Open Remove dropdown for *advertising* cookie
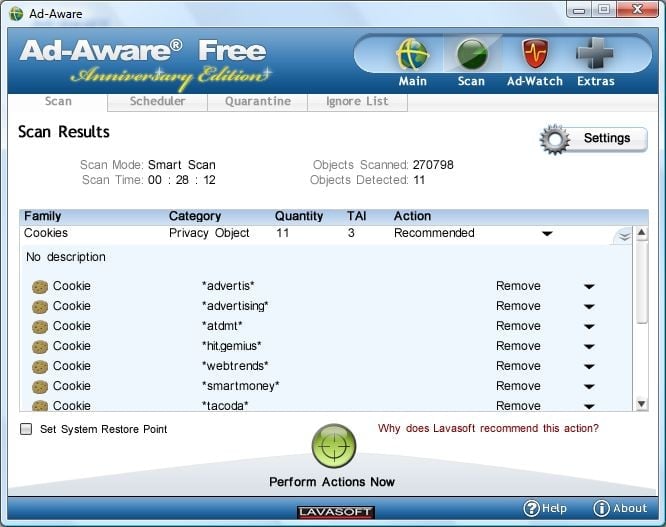 click(589, 307)
